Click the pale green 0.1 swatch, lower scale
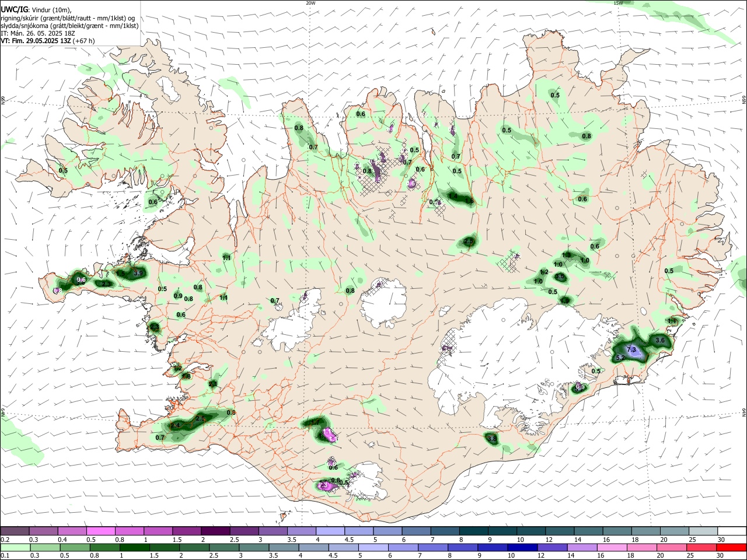 tap(15, 547)
